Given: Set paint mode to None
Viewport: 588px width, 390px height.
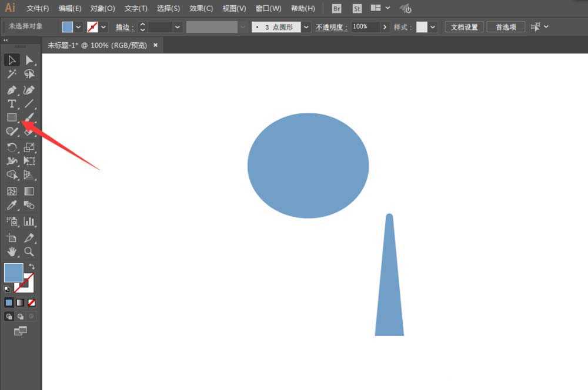Looking at the screenshot, I should pyautogui.click(x=32, y=302).
